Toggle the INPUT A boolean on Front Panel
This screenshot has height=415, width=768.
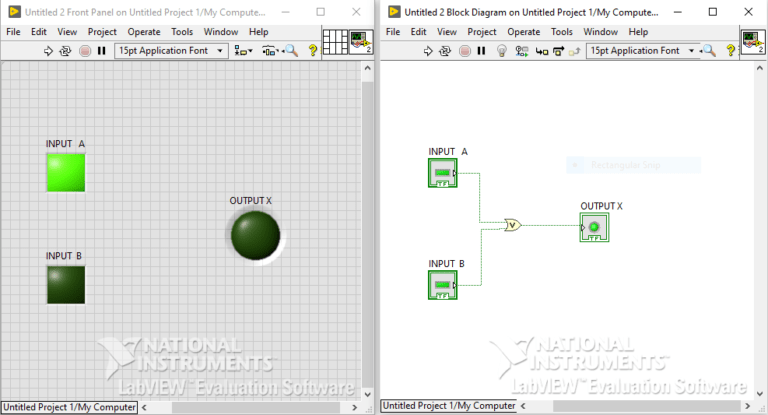pos(66,173)
